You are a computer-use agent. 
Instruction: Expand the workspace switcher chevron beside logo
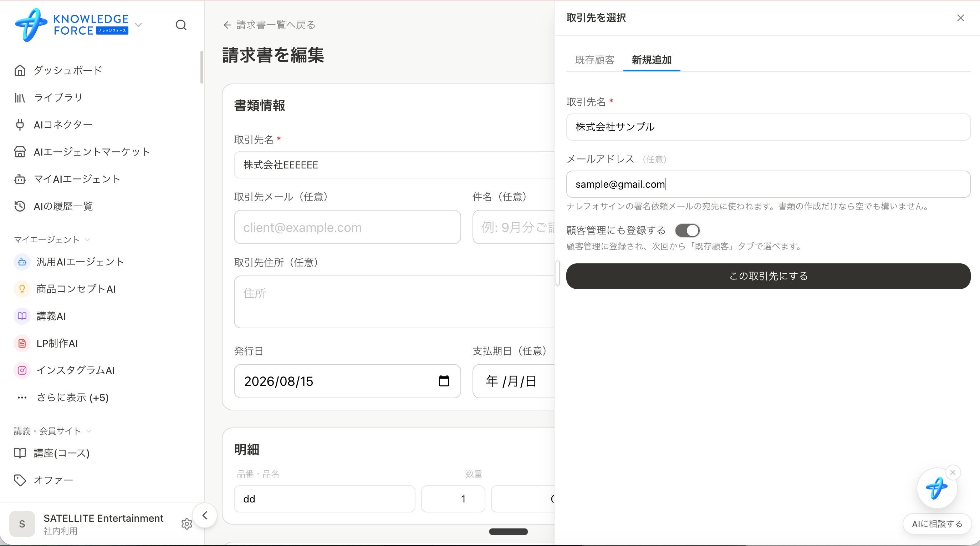coord(138,25)
